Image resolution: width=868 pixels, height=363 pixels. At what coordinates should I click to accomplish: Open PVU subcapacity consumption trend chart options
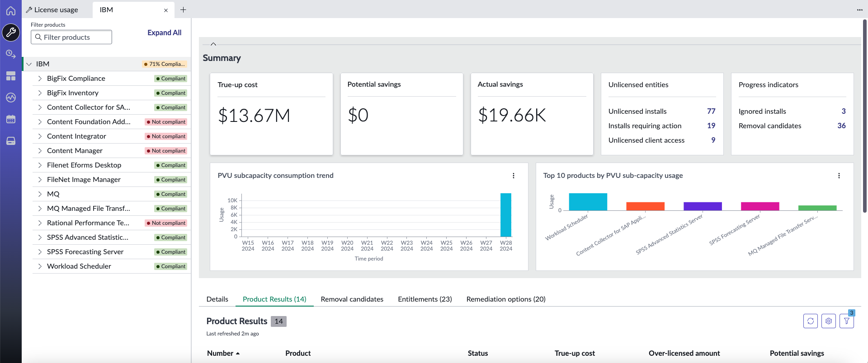pyautogui.click(x=514, y=176)
